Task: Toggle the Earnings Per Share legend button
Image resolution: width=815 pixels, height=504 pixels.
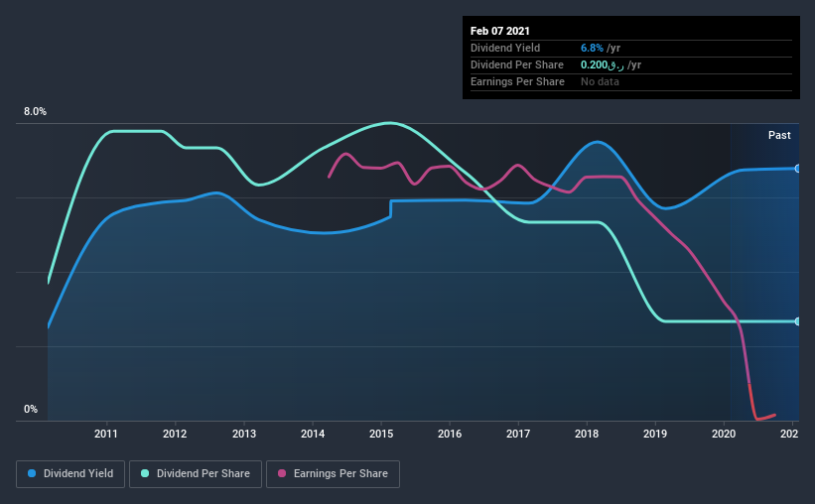Action: [333, 474]
